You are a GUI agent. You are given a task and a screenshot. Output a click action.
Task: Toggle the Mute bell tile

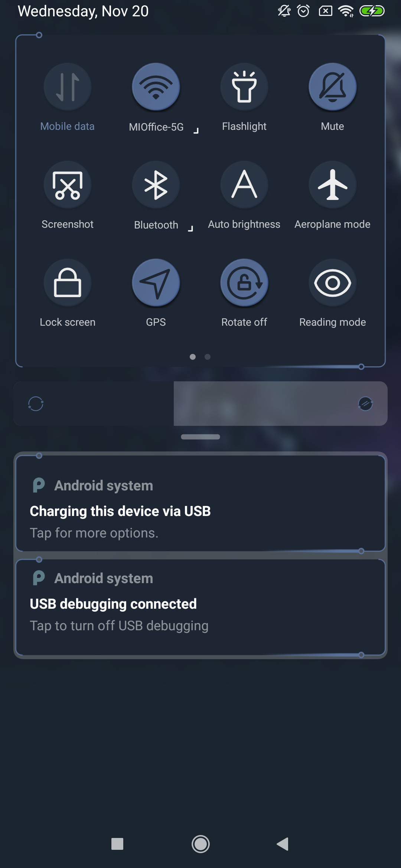point(333,87)
